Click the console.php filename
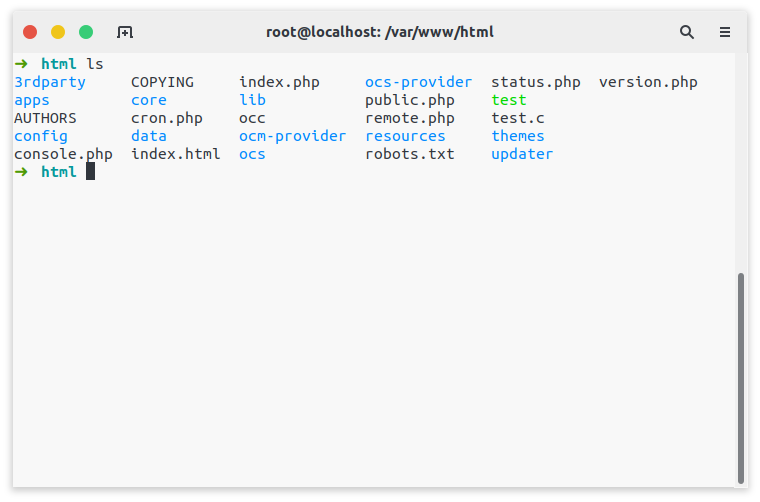The width and height of the screenshot is (760, 502). (63, 155)
